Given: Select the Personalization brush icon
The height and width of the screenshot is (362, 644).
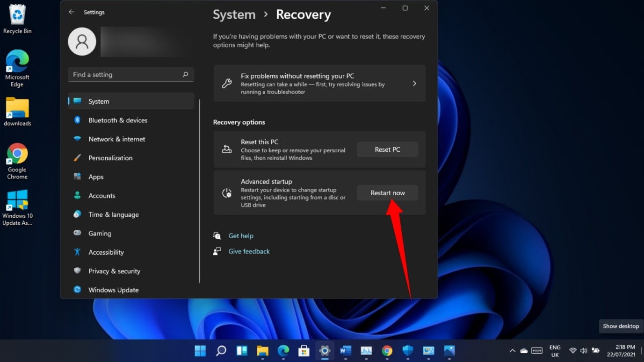Looking at the screenshot, I should tap(78, 158).
